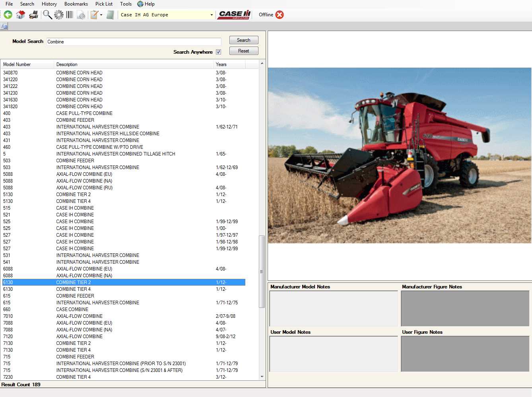Click the green book icon
This screenshot has height=397, width=532.
coord(111,15)
